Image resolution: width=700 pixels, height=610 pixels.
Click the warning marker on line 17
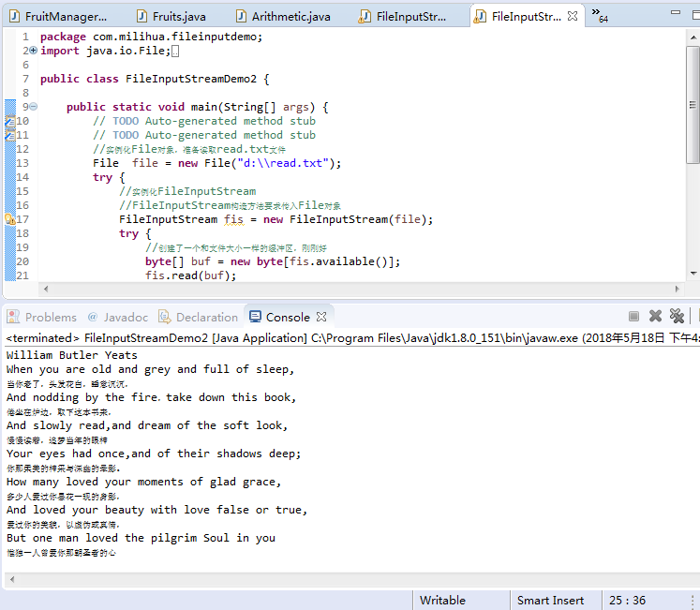tap(9, 219)
